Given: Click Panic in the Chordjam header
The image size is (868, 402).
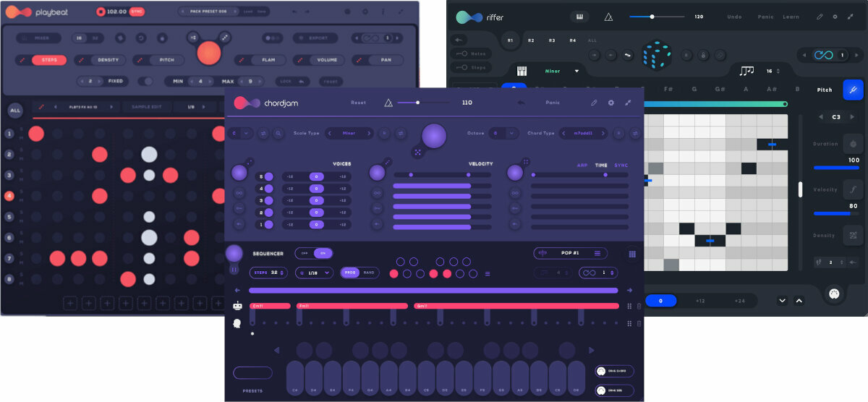Looking at the screenshot, I should (553, 103).
